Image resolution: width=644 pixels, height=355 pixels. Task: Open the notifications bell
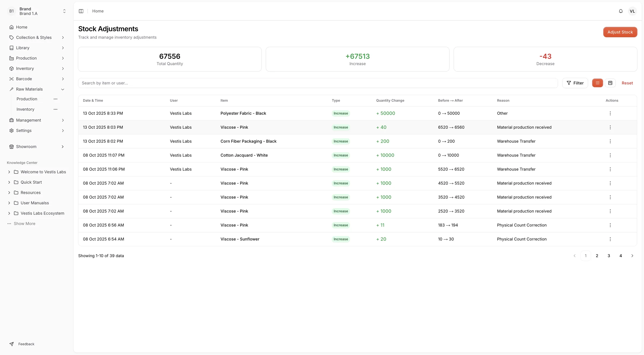(x=621, y=11)
